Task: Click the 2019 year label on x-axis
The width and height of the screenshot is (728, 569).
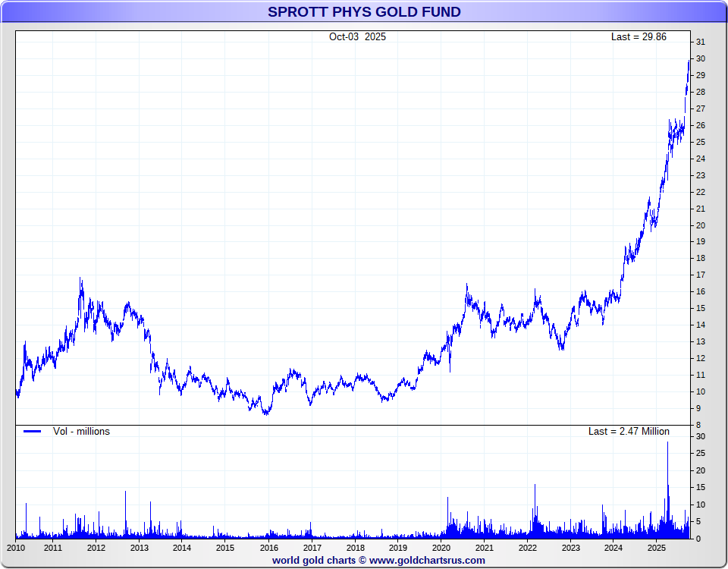Action: (398, 548)
